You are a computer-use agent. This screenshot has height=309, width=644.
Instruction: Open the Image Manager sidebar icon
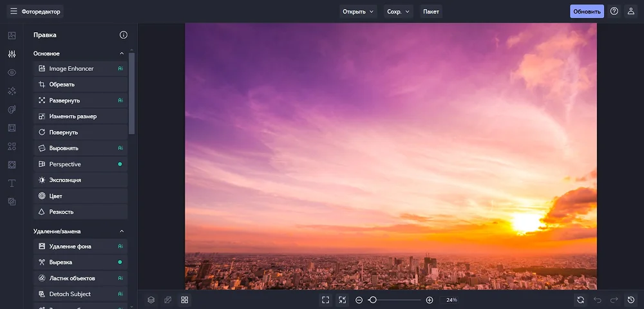point(12,35)
